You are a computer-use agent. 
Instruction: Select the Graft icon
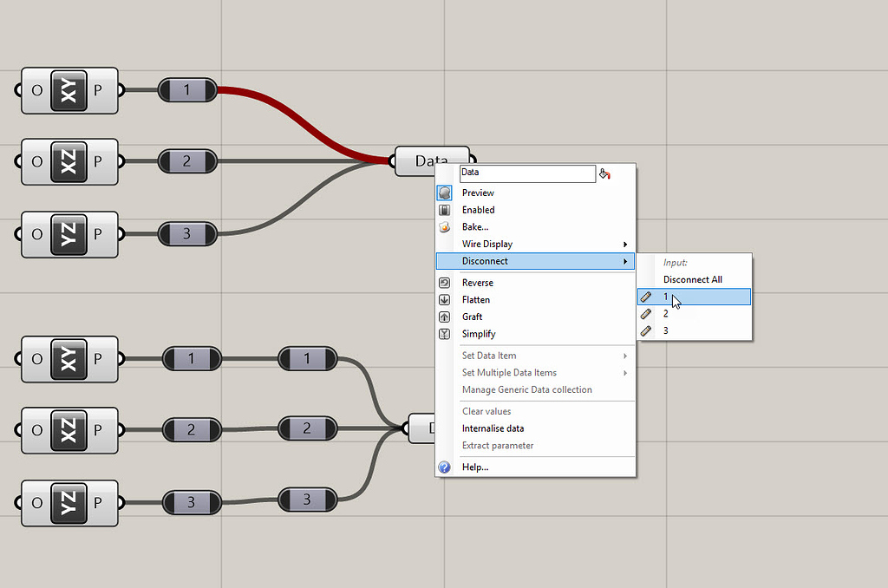445,317
